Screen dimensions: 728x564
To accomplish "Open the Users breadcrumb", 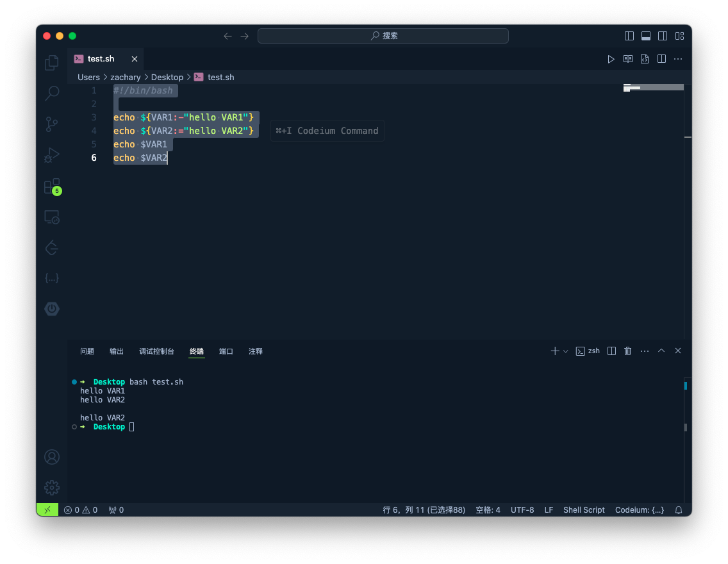I will point(88,77).
